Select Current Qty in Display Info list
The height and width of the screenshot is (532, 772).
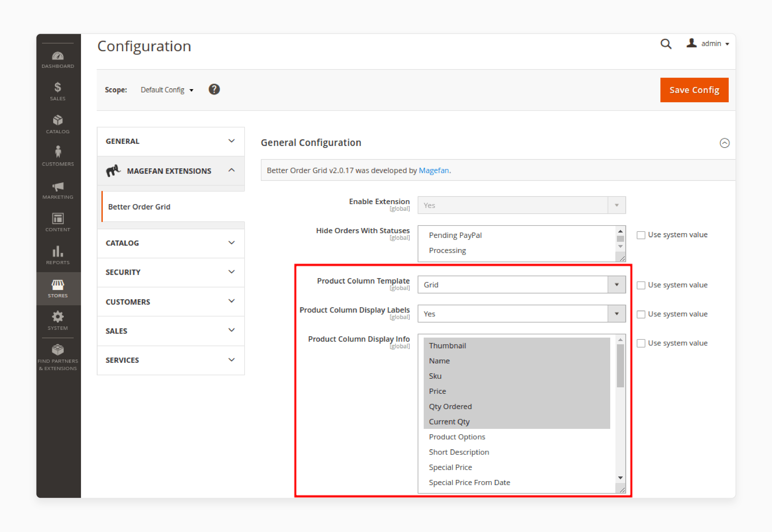[x=517, y=422]
